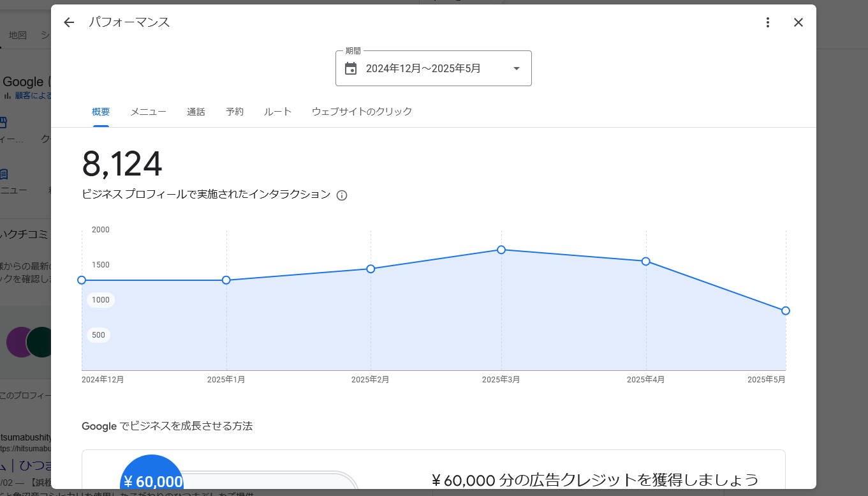Switch to the メニュー tab
The width and height of the screenshot is (868, 496).
[x=149, y=112]
